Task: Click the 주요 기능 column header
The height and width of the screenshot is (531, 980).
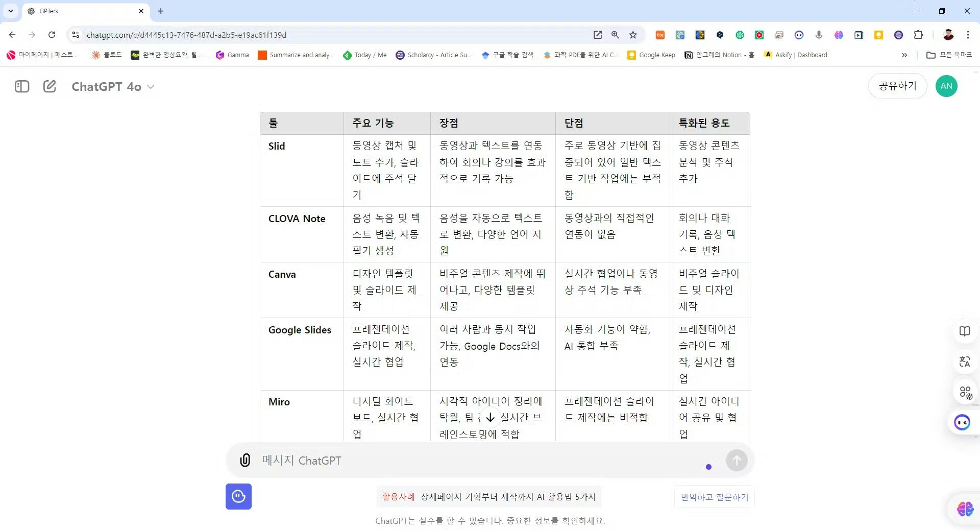Action: pyautogui.click(x=373, y=123)
